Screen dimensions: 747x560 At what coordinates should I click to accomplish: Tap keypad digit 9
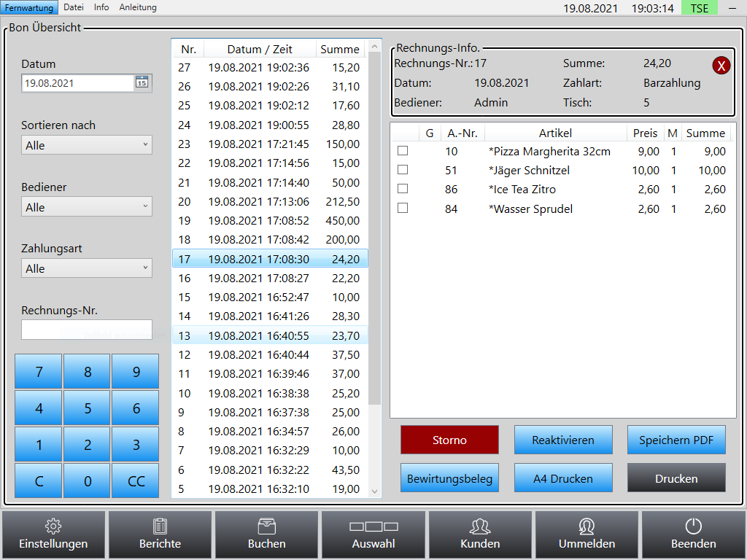pyautogui.click(x=136, y=371)
